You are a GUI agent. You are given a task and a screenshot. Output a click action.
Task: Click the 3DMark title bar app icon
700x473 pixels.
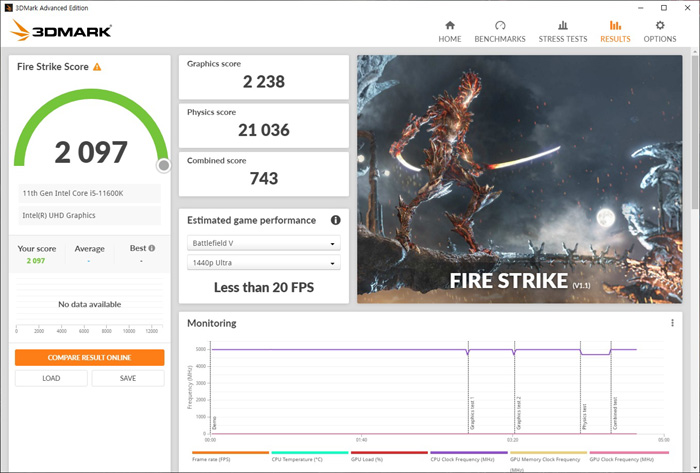coord(8,8)
